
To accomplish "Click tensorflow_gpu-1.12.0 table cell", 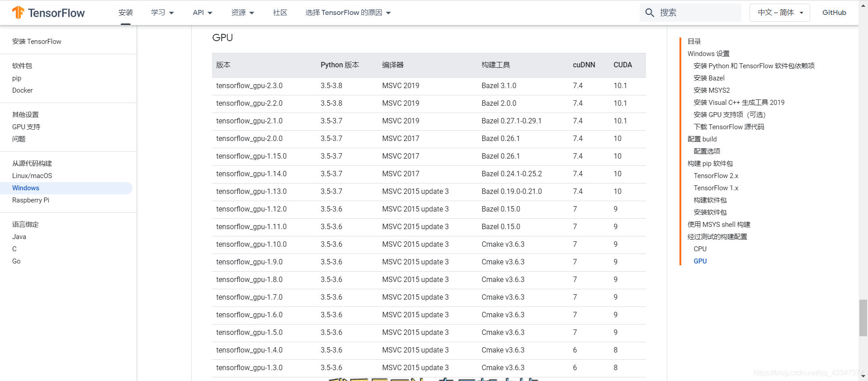I will pyautogui.click(x=251, y=209).
